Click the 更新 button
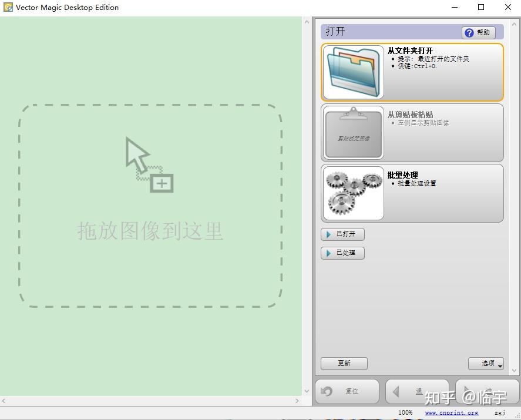The height and width of the screenshot is (420, 521). pyautogui.click(x=344, y=364)
